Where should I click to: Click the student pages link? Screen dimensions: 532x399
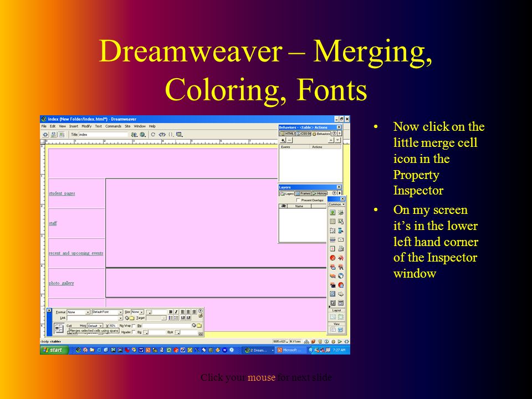coord(62,193)
